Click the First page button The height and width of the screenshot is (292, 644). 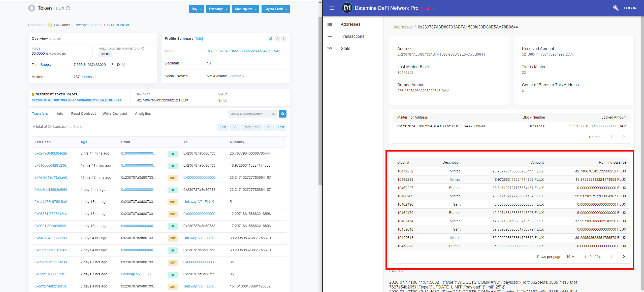coord(223,127)
